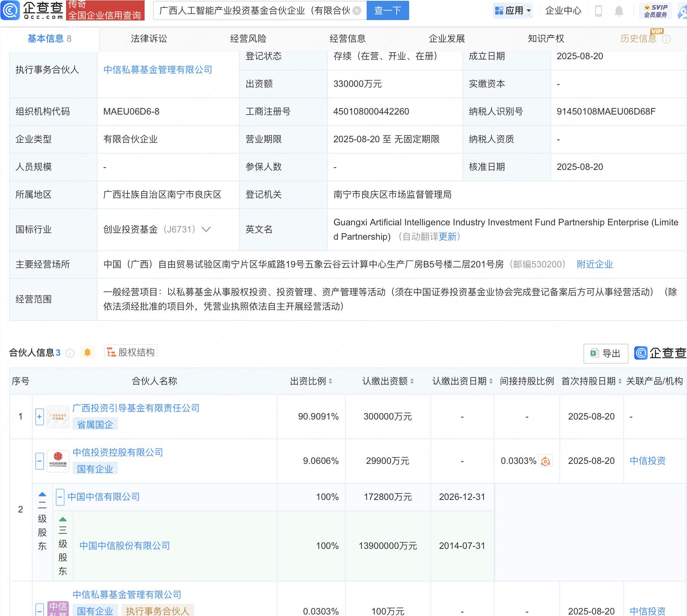Open 中信私募基金管理有限公司 executive partner link
The image size is (687, 616).
point(158,70)
